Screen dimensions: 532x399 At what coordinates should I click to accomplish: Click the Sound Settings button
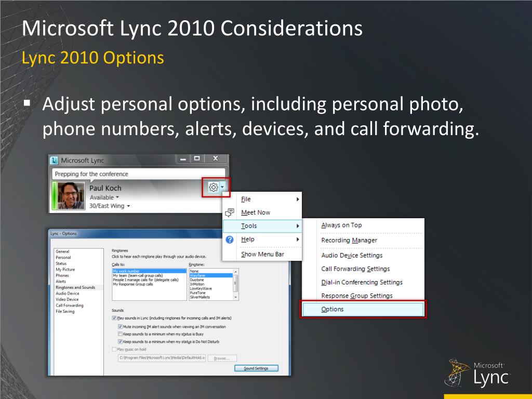tap(256, 368)
